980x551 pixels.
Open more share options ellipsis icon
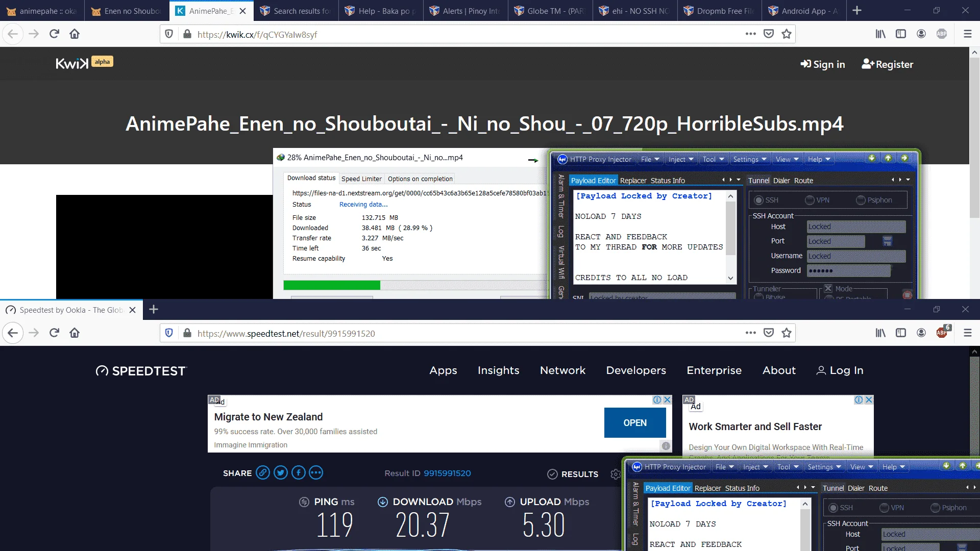click(x=316, y=472)
